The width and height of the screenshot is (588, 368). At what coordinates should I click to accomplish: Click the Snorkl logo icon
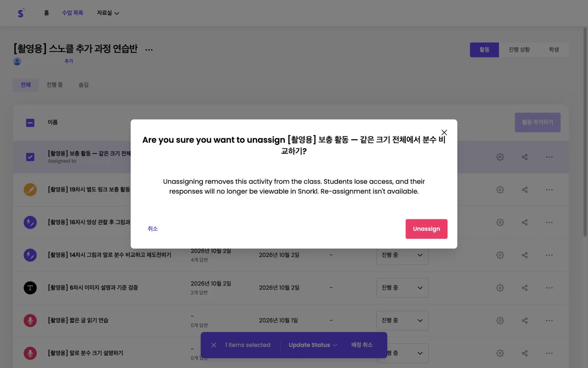(21, 13)
